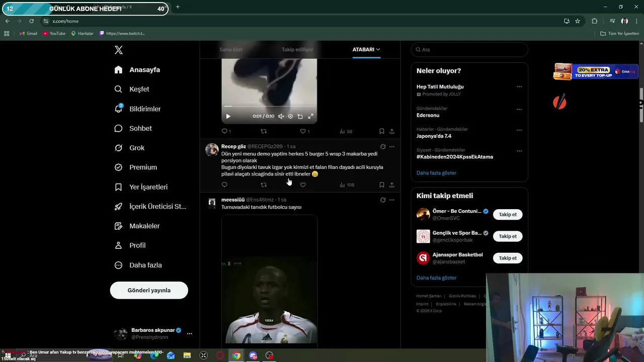Click Grok icon on meessiüü post

coord(383,200)
